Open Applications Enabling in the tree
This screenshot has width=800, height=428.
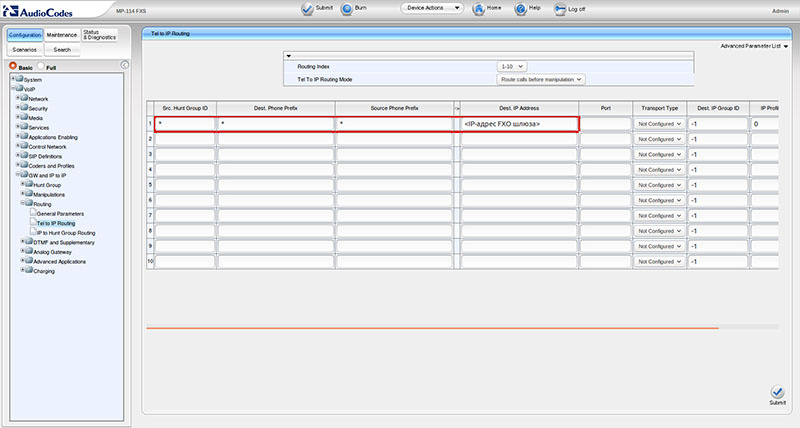[x=53, y=137]
